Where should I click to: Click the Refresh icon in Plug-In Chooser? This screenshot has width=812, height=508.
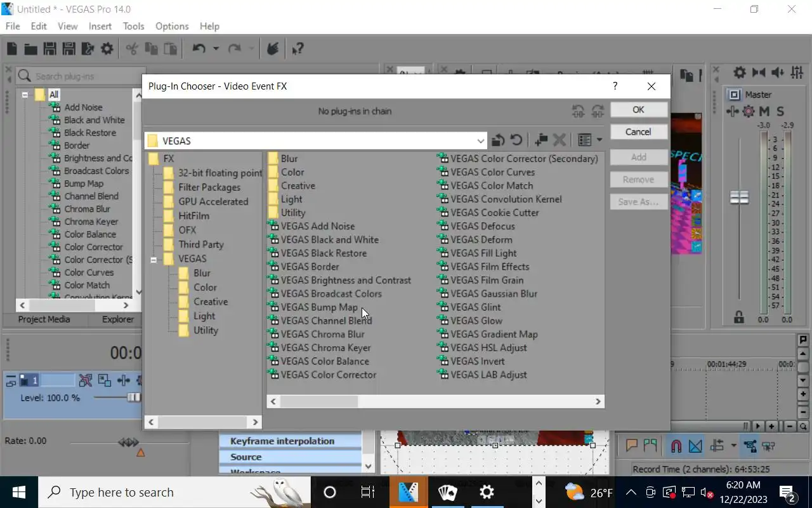point(516,140)
